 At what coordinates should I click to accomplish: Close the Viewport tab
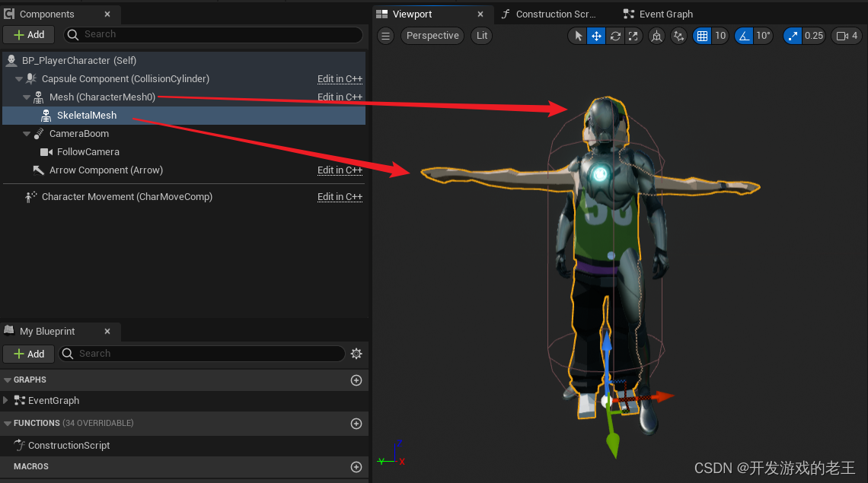point(480,14)
